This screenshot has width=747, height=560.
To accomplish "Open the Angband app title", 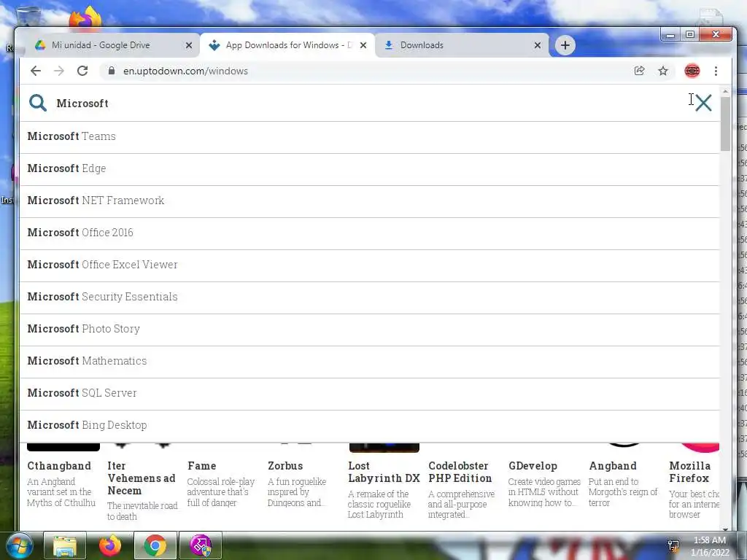I will pos(613,466).
